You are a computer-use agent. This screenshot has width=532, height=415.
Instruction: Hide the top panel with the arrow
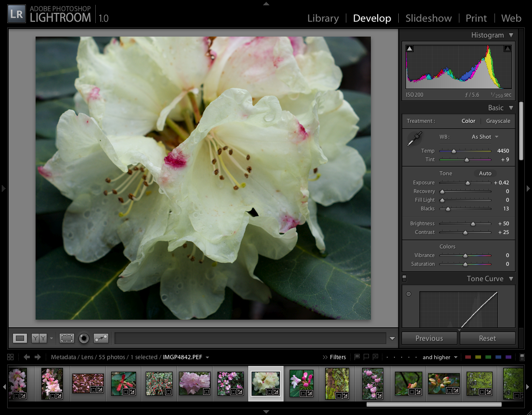(x=266, y=4)
